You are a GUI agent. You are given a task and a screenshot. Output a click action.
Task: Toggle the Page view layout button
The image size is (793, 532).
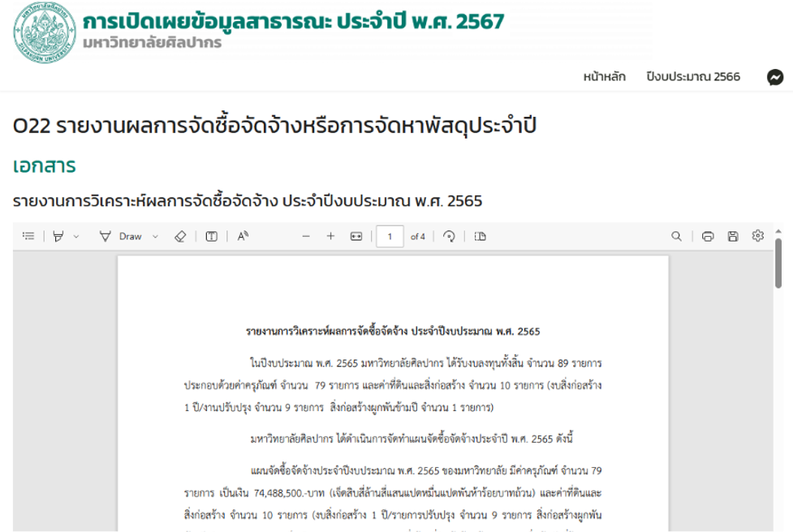pos(480,237)
